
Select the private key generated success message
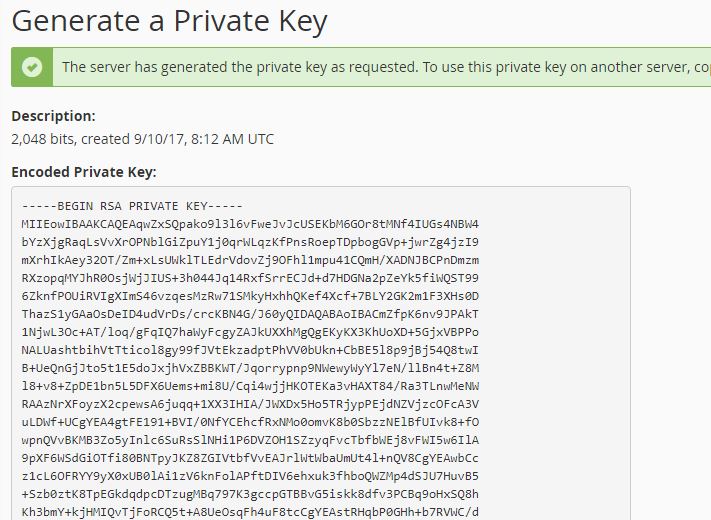tap(386, 67)
